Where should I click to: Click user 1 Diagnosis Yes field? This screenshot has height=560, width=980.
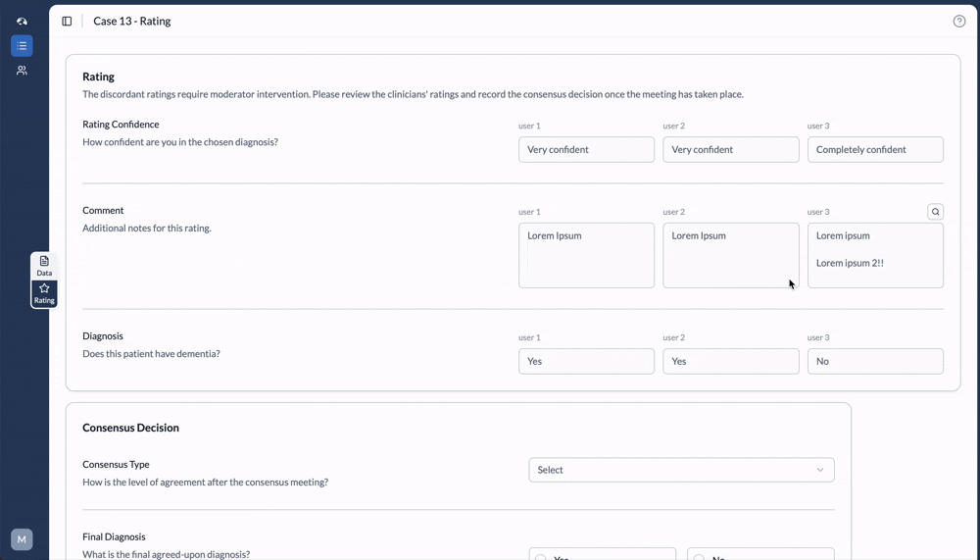(586, 361)
